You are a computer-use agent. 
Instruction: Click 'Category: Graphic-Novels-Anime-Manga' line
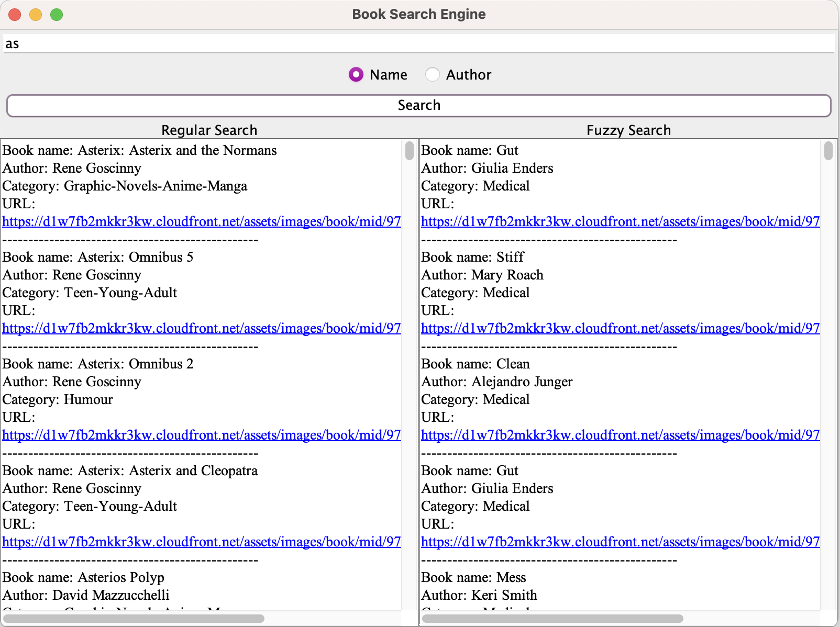pos(125,186)
